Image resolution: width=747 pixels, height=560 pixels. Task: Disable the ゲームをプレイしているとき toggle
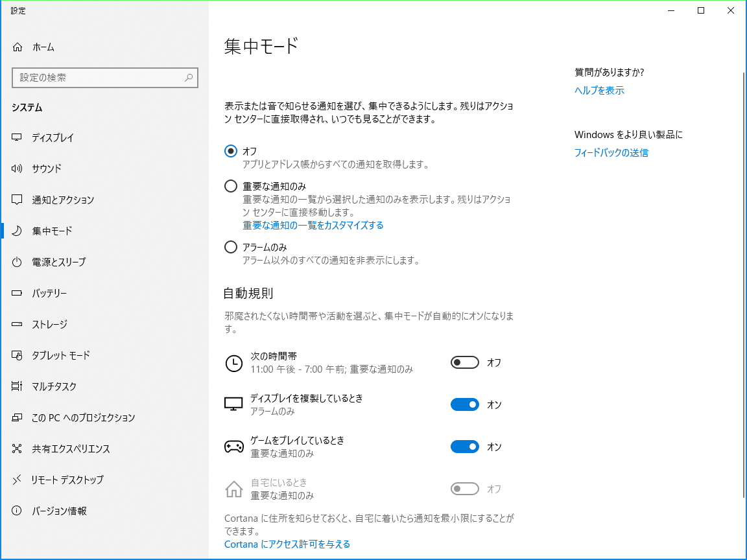[x=464, y=446]
